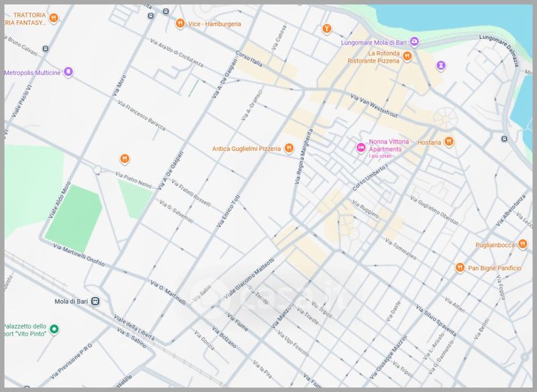Click the Trattoria Fantasy restaurant icon
The height and width of the screenshot is (392, 537).
[54, 19]
